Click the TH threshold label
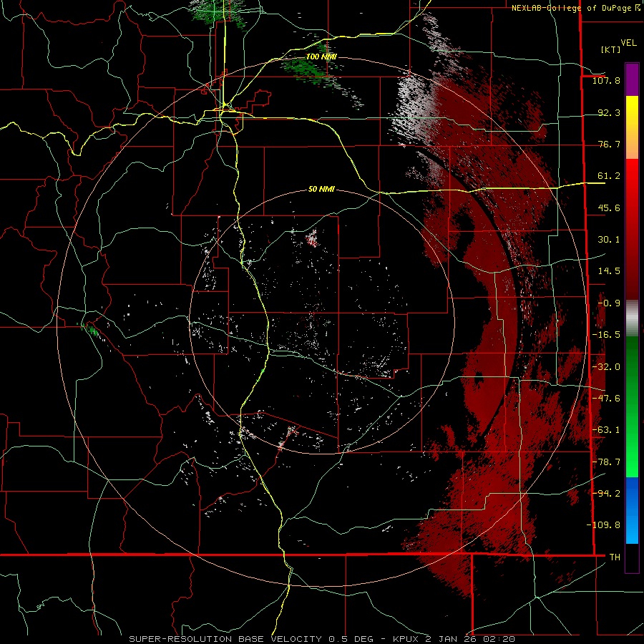Image resolution: width=644 pixels, height=644 pixels. (x=615, y=557)
